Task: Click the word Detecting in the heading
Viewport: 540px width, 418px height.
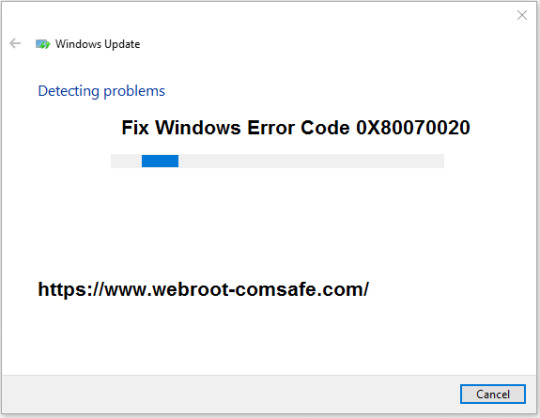Action: click(x=69, y=92)
